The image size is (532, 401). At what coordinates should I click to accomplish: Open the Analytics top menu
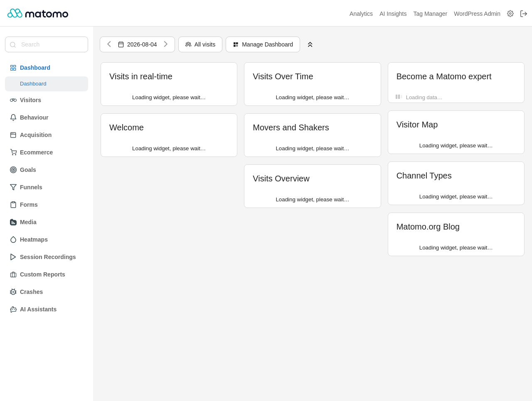(361, 14)
